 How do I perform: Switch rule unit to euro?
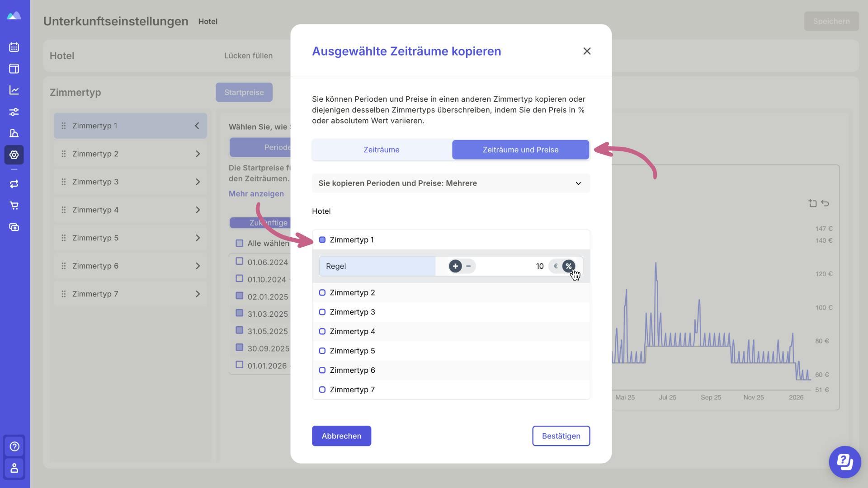pos(556,266)
